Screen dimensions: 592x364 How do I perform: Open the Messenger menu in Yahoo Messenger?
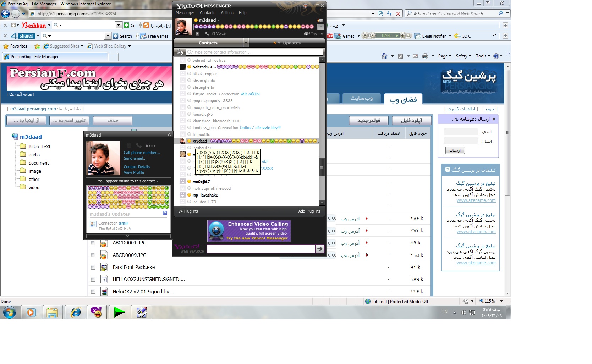click(185, 13)
